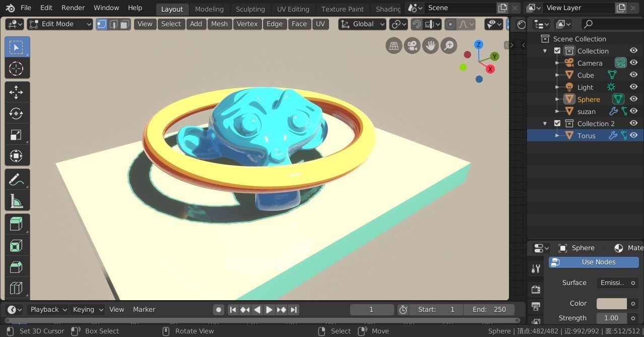The height and width of the screenshot is (337, 644).
Task: Play animation forward
Action: point(269,310)
